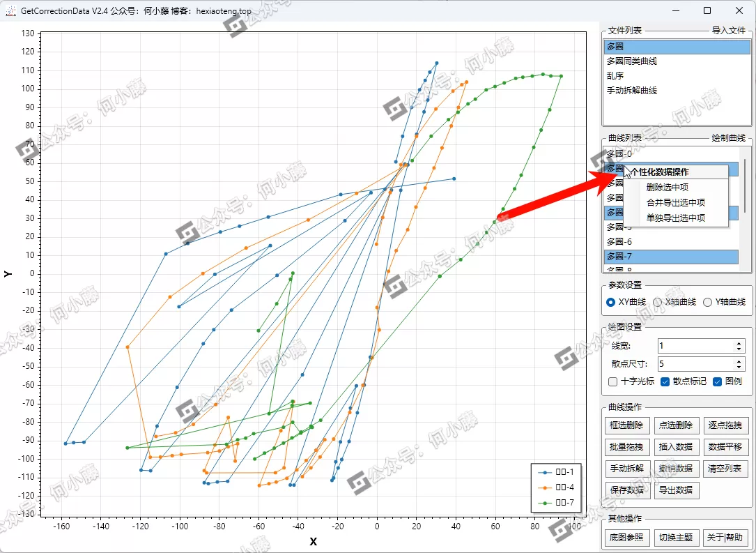Image resolution: width=756 pixels, height=553 pixels.
Task: Pick 单独导出选中项 from the context menu
Action: 675,218
